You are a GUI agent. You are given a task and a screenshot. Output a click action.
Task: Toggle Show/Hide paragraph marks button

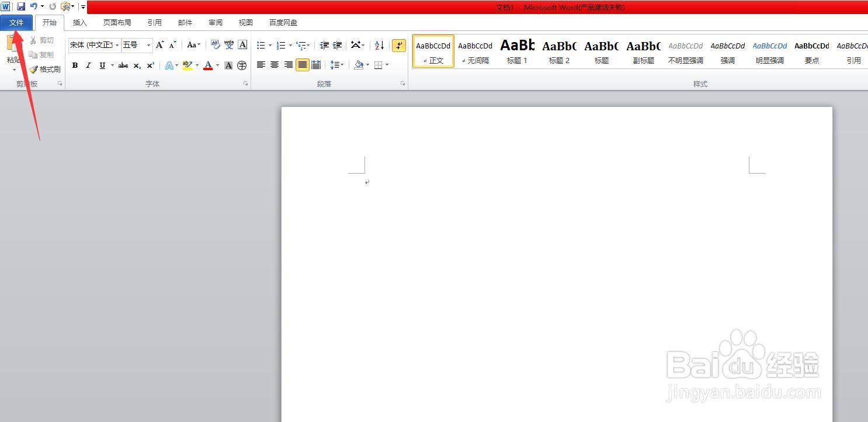[x=399, y=45]
